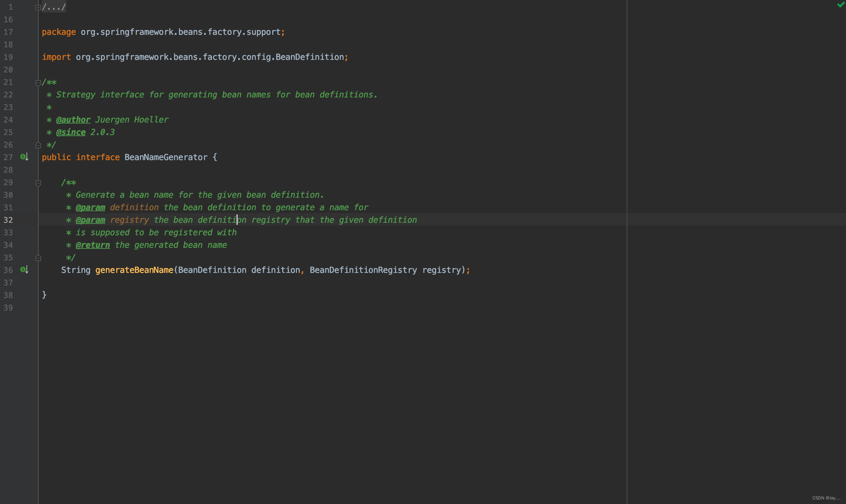Click the @param tag for definition

(90, 207)
